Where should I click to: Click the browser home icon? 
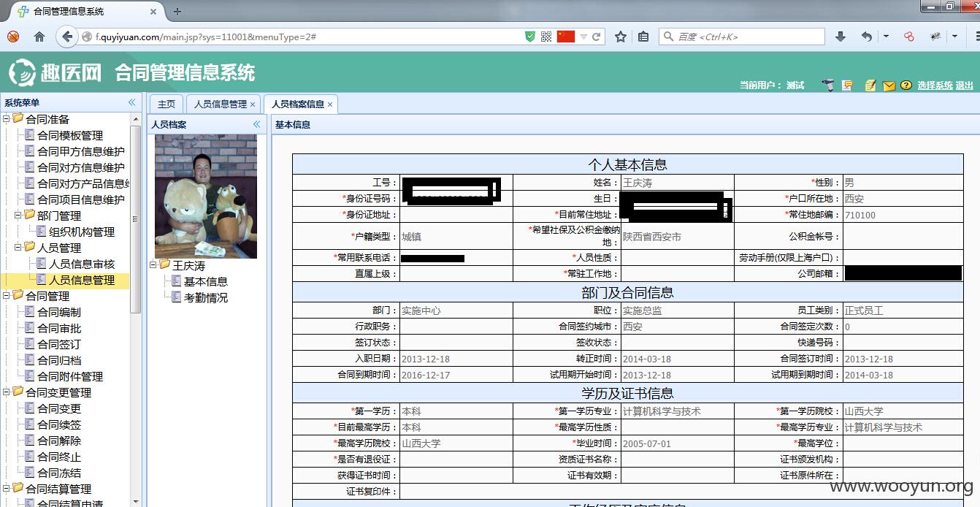pos(39,37)
